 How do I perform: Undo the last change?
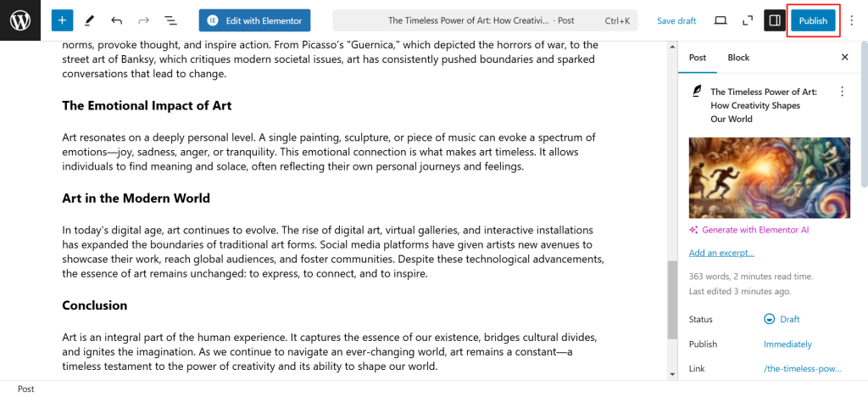click(x=116, y=20)
